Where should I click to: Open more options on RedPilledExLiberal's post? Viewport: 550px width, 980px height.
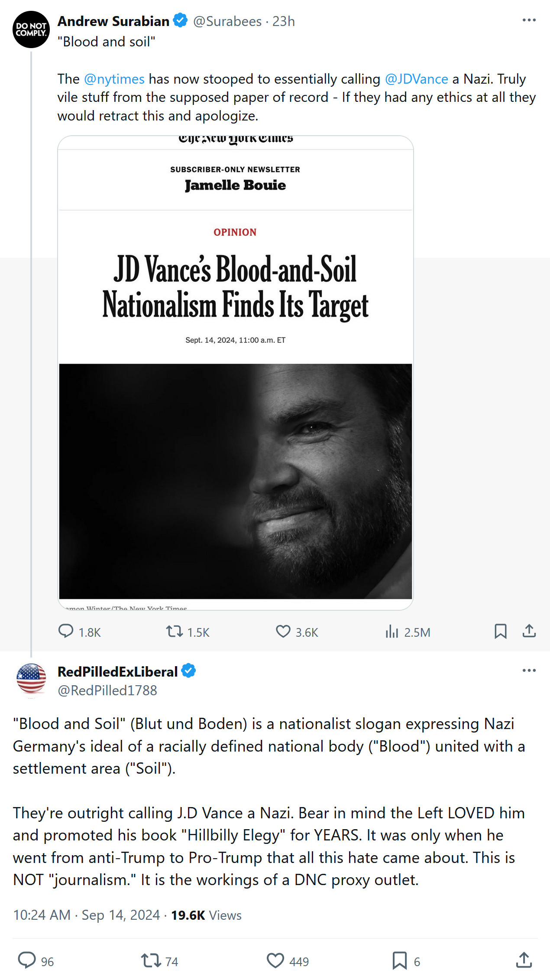(x=529, y=671)
